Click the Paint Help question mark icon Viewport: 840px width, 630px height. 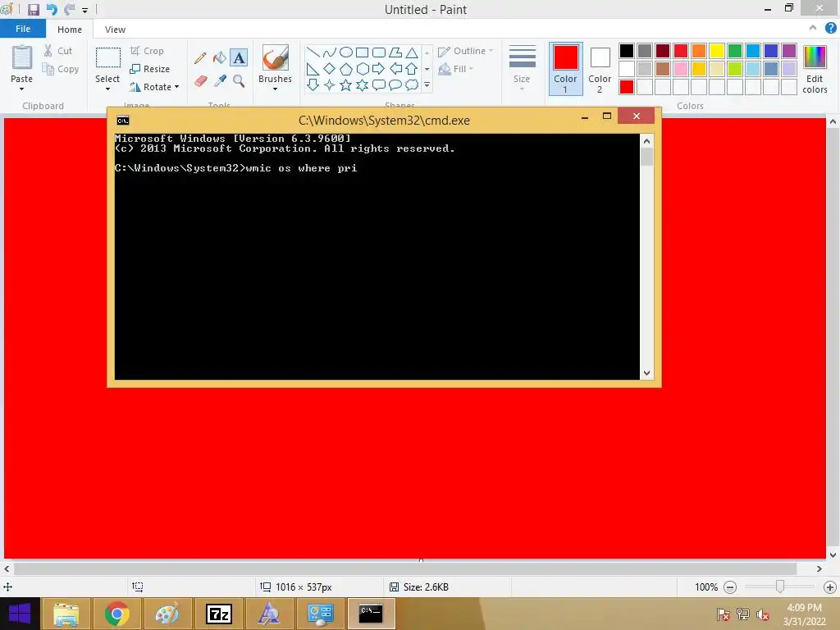point(831,29)
